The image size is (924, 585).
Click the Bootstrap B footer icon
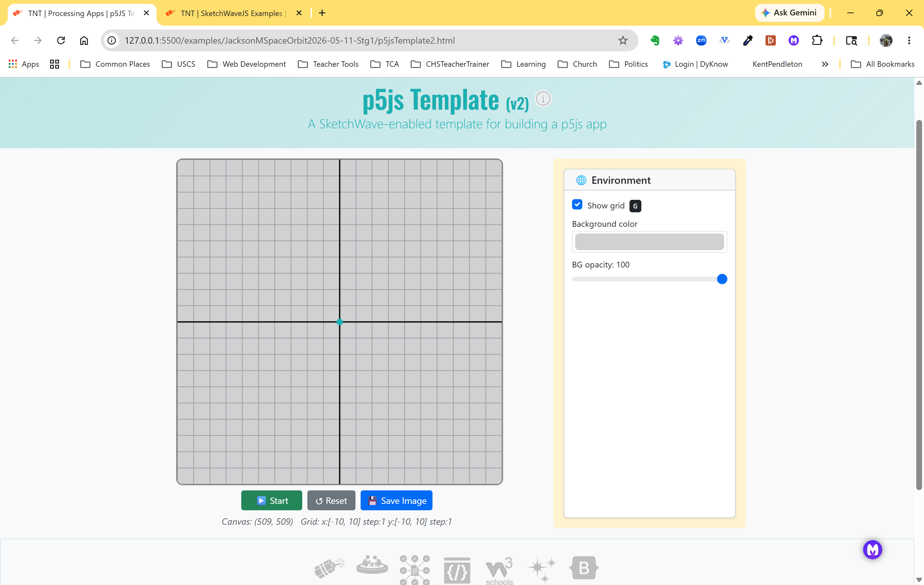[584, 568]
